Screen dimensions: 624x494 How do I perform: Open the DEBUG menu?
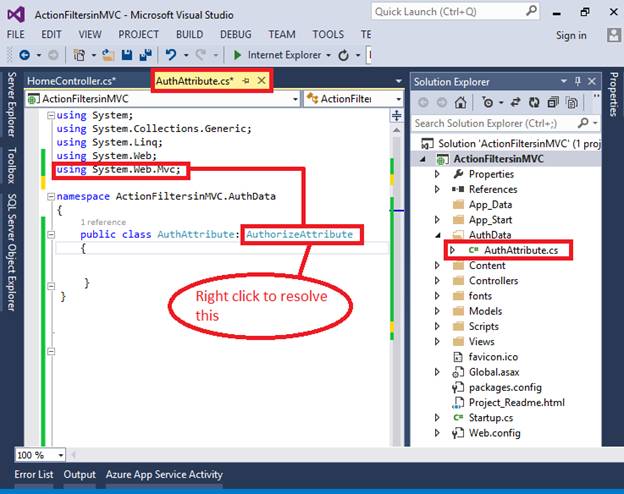click(236, 34)
